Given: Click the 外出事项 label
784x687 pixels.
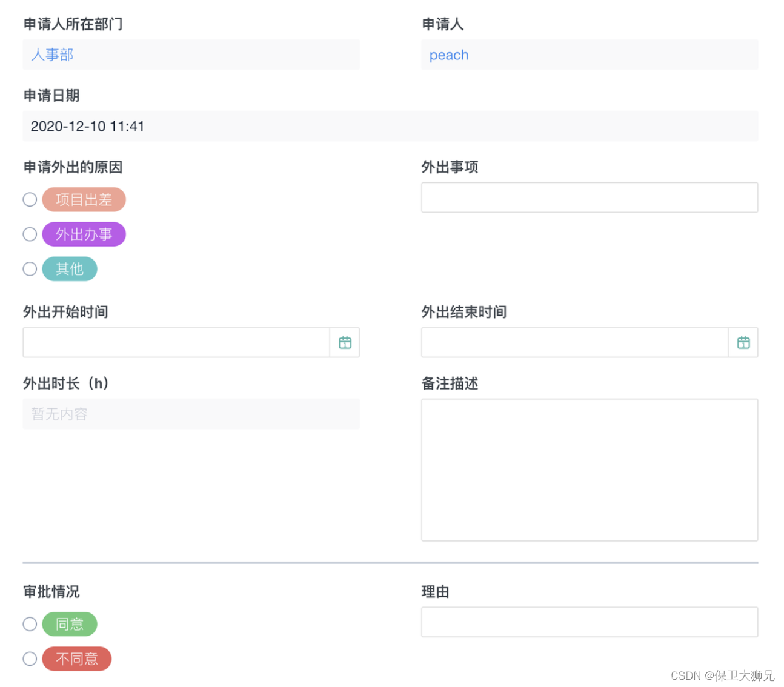Looking at the screenshot, I should pyautogui.click(x=450, y=167).
